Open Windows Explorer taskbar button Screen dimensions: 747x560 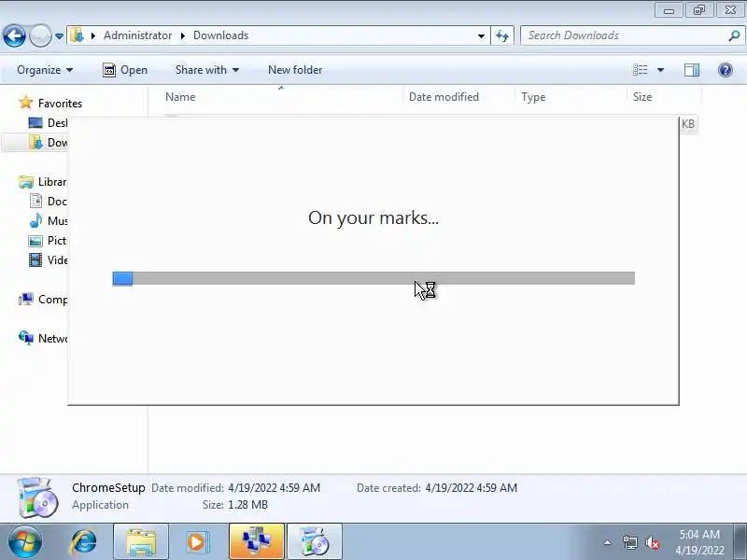pos(141,542)
